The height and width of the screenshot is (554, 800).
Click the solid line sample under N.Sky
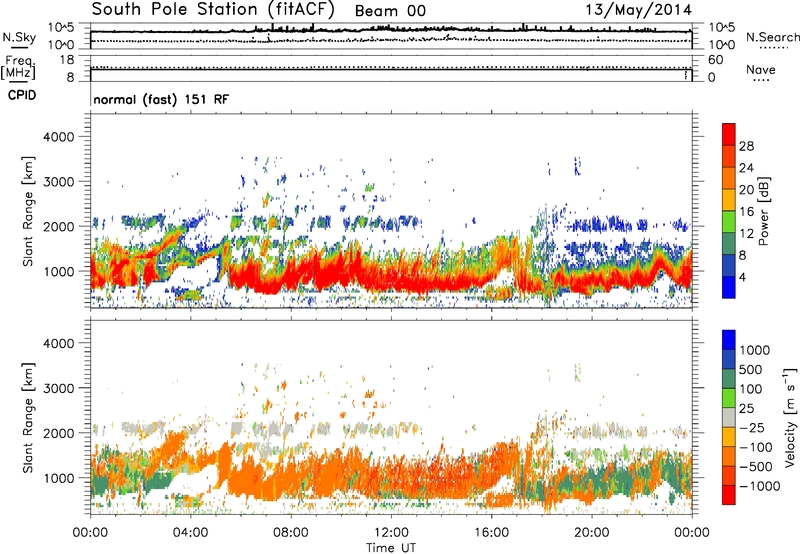pyautogui.click(x=19, y=47)
